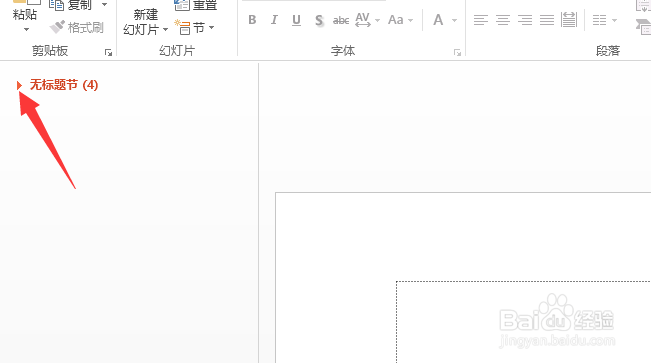Image resolution: width=651 pixels, height=363 pixels.
Task: Justify the text
Action: 547,20
